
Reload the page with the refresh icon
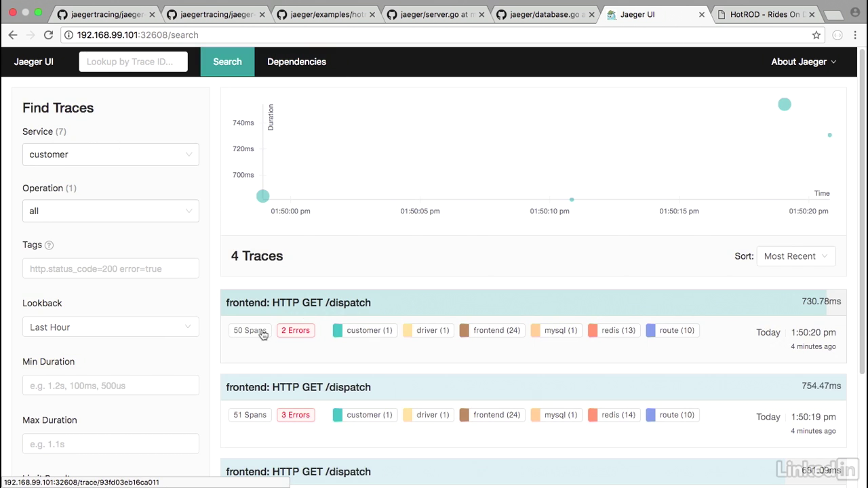48,35
